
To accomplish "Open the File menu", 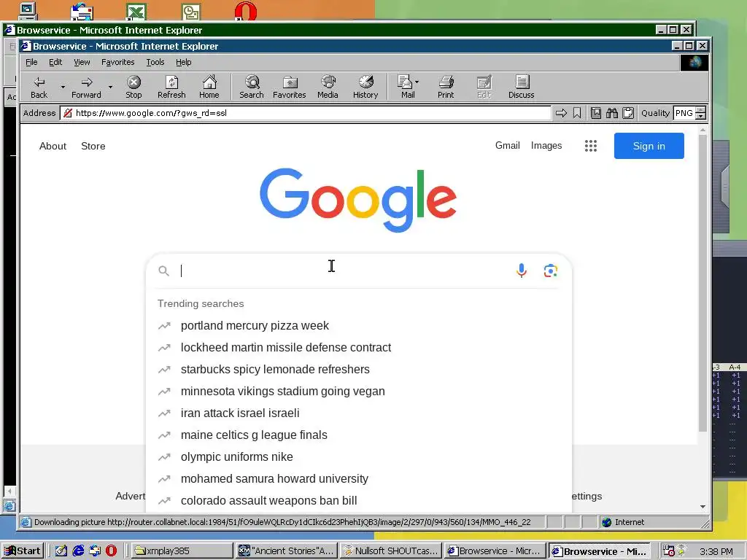I will (x=31, y=62).
